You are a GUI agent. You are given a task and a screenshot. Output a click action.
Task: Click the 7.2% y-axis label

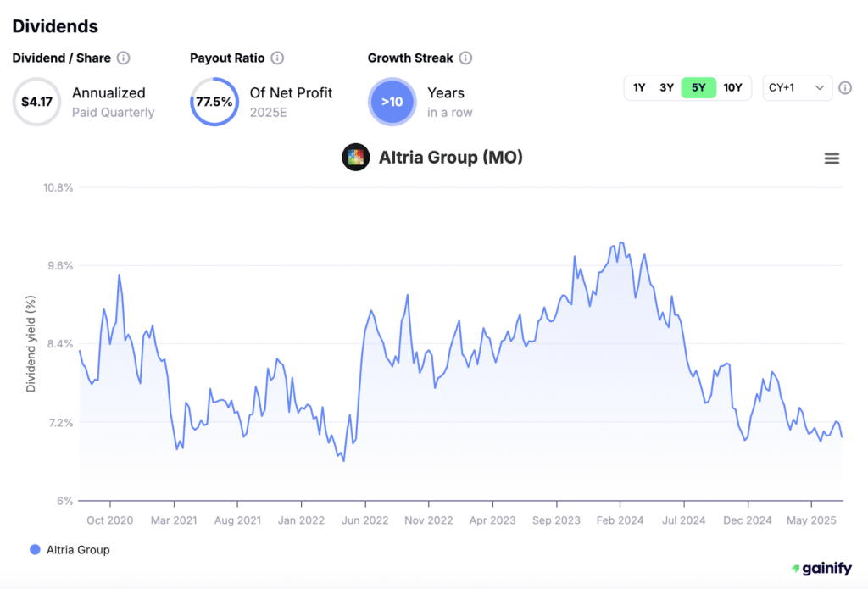[61, 423]
